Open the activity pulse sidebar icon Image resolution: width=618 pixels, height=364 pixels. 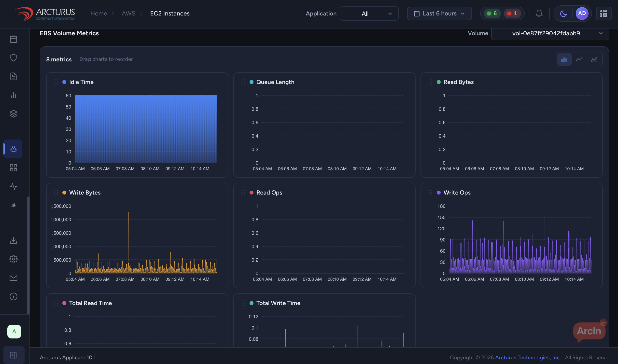[14, 186]
